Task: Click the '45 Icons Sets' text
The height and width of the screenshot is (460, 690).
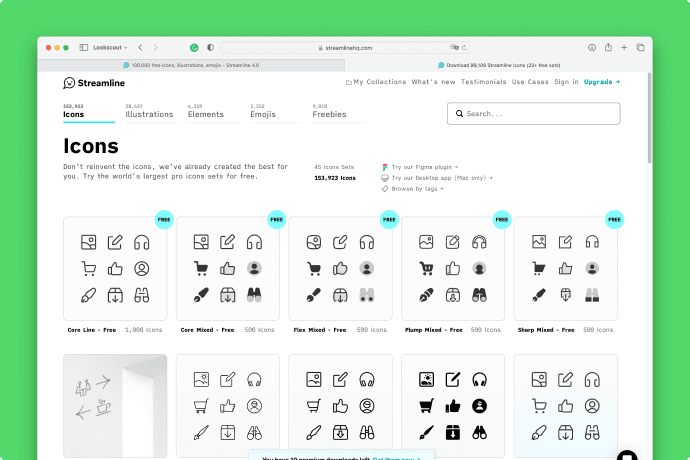Action: [x=334, y=167]
